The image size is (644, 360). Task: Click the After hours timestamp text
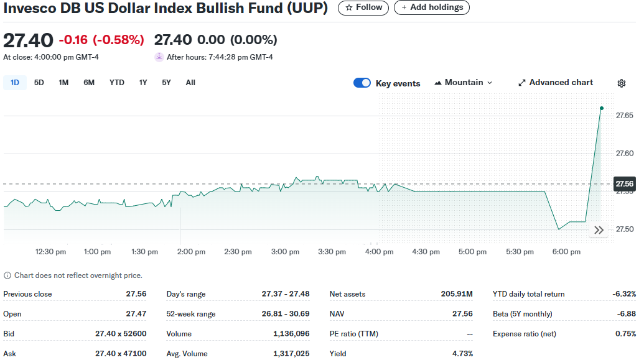tap(220, 57)
